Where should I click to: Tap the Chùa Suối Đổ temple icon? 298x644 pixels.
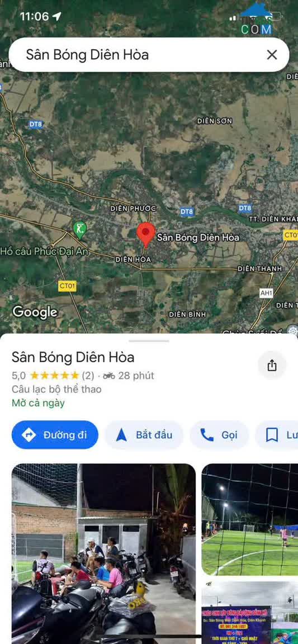coord(292,330)
